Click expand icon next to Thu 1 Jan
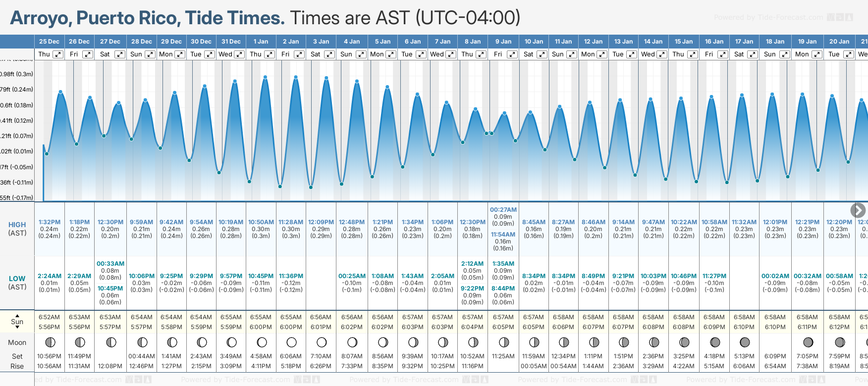Screen dimensions: 868x386 270,54
